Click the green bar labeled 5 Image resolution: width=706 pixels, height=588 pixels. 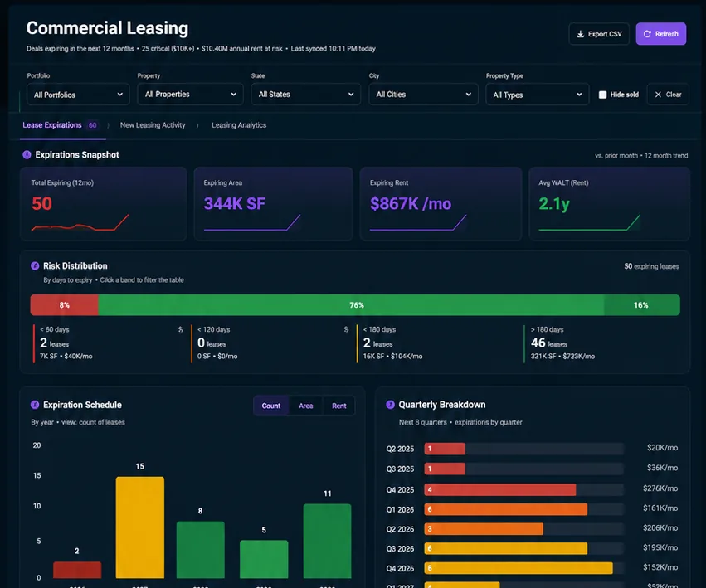[264, 559]
